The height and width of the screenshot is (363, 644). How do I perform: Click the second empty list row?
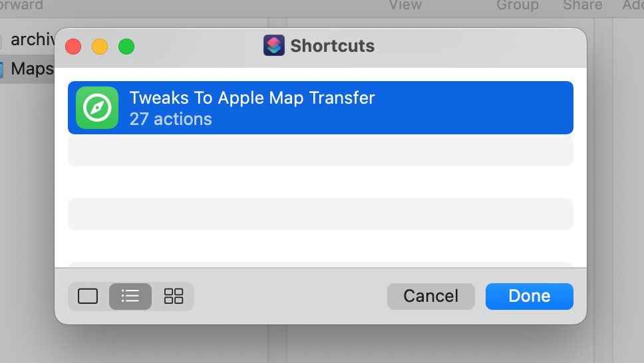click(319, 213)
